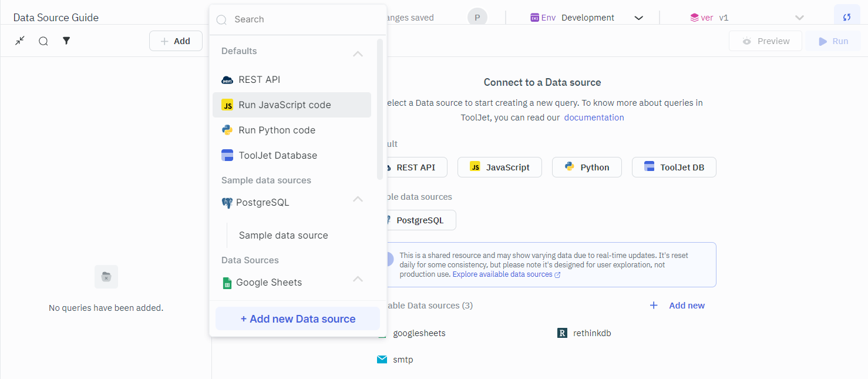Click the refresh icon at top right
This screenshot has width=868, height=379.
pyautogui.click(x=847, y=17)
